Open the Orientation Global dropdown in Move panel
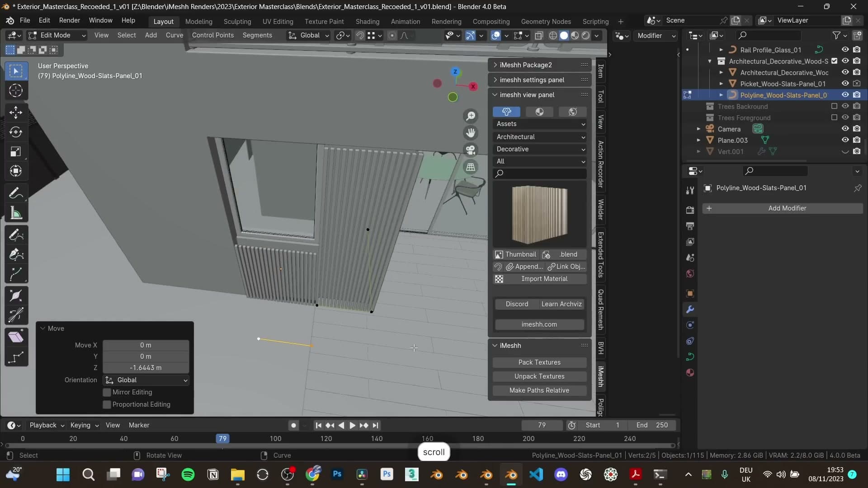 coord(146,380)
